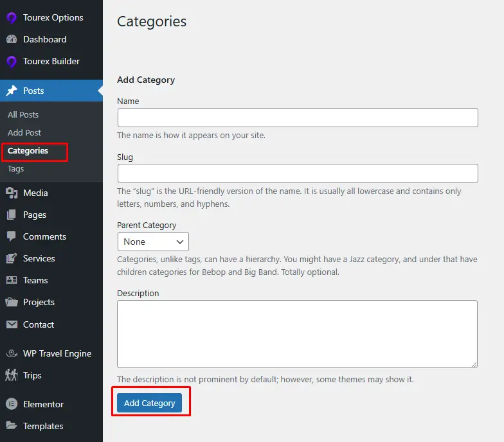Viewport: 504px width, 442px height.
Task: Click the Teams ID card icon
Action: pyautogui.click(x=12, y=280)
